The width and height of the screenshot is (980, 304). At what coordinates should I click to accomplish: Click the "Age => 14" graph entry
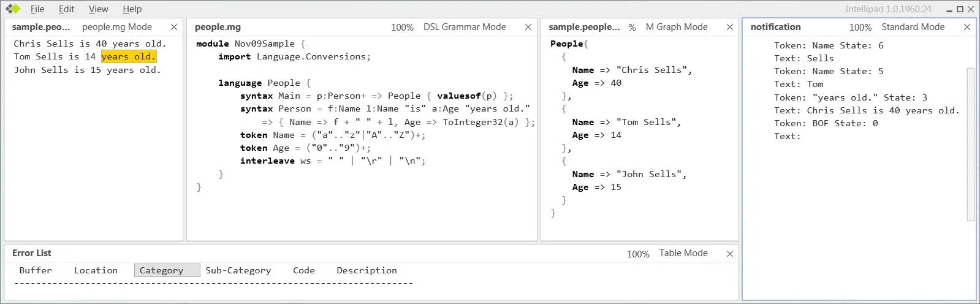596,135
